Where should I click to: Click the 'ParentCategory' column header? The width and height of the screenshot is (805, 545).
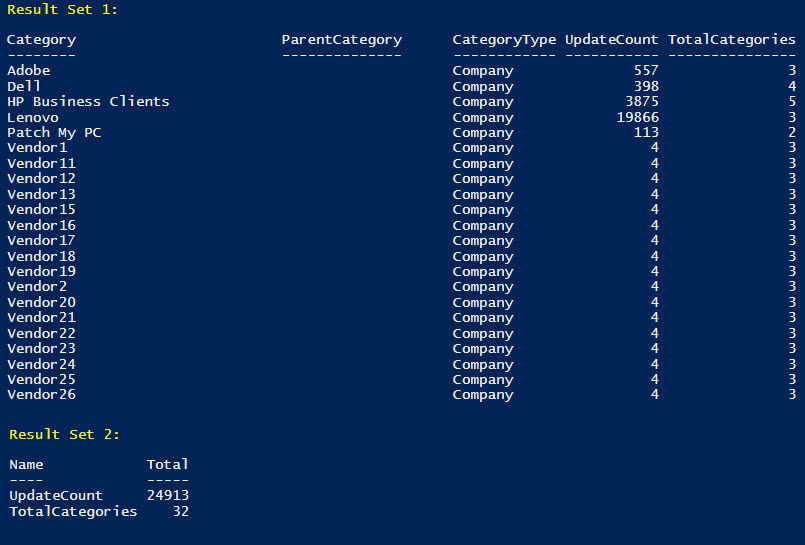click(x=341, y=40)
